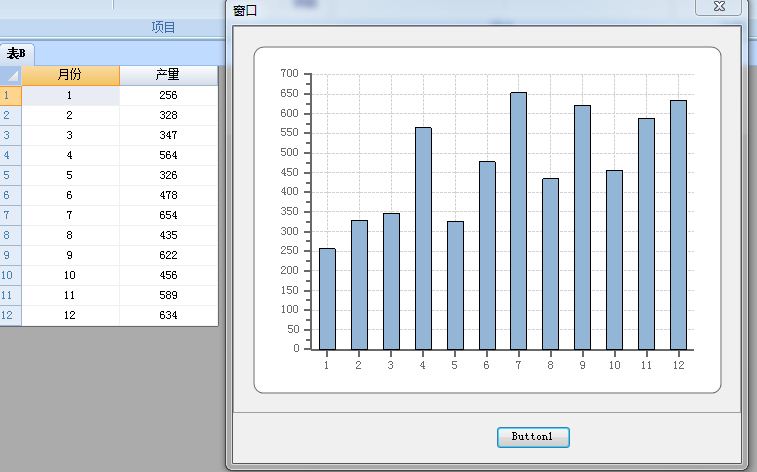757x472 pixels.
Task: Select row header 4 in the table
Action: click(x=11, y=155)
